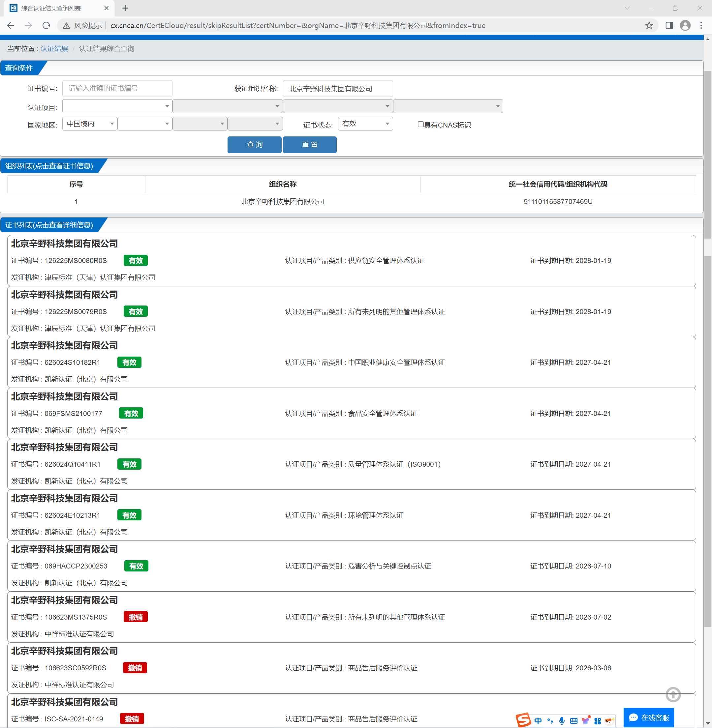
Task: Open certificate 626024E10213R1 details
Action: point(351,515)
